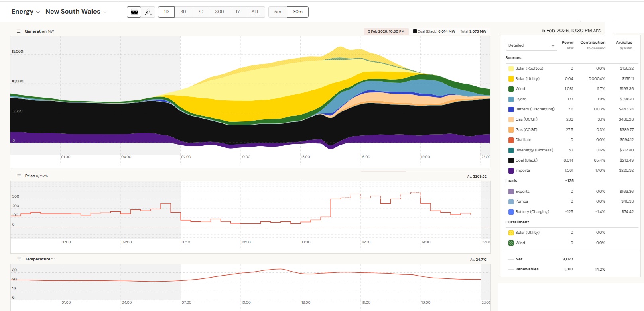The width and height of the screenshot is (644, 311).
Task: Open the Generation chart options menu icon
Action: pos(18,31)
